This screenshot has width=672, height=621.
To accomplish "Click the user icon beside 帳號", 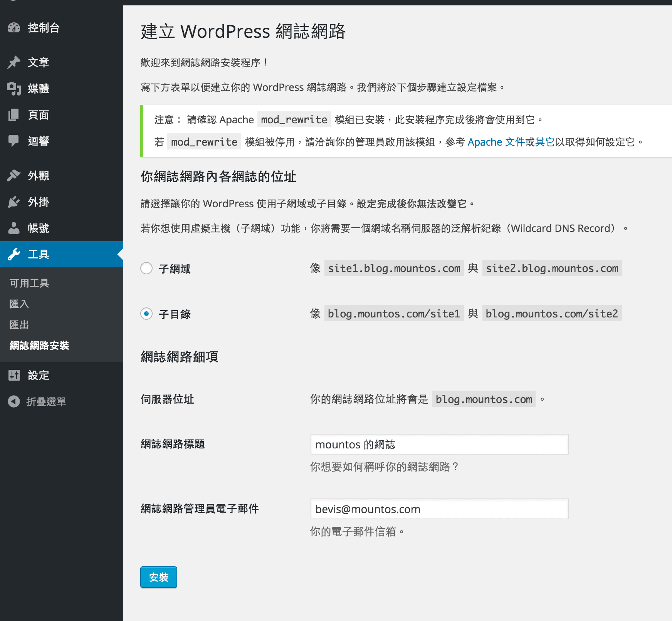I will click(14, 228).
